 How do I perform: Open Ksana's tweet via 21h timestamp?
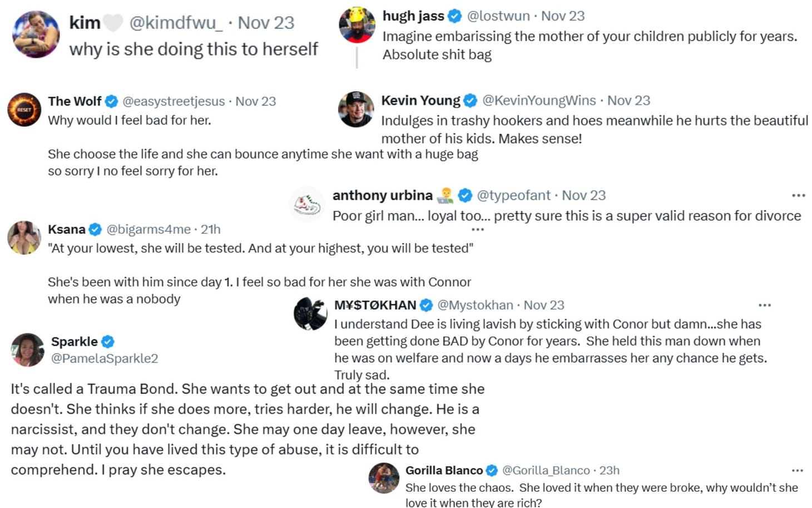point(211,229)
